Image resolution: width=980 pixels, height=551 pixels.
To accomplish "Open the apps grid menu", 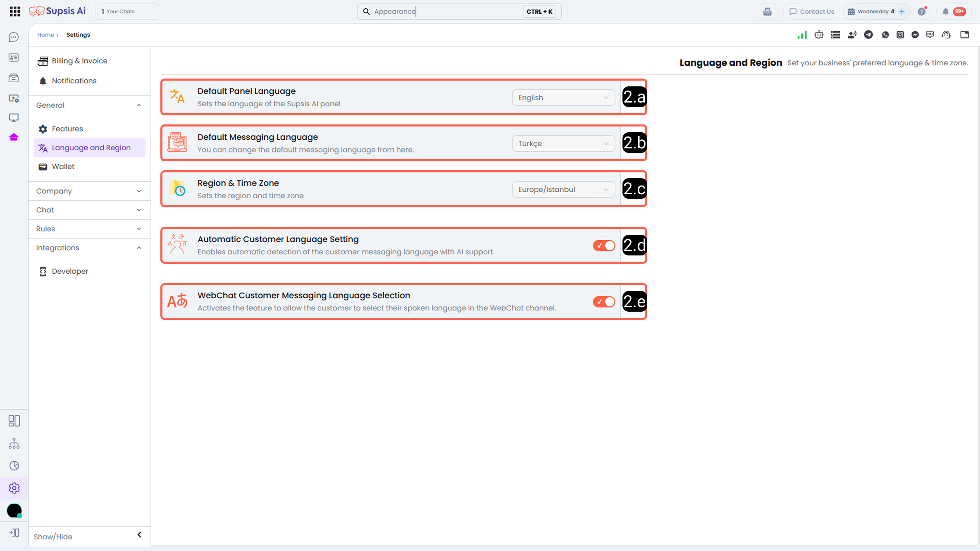I will [15, 11].
